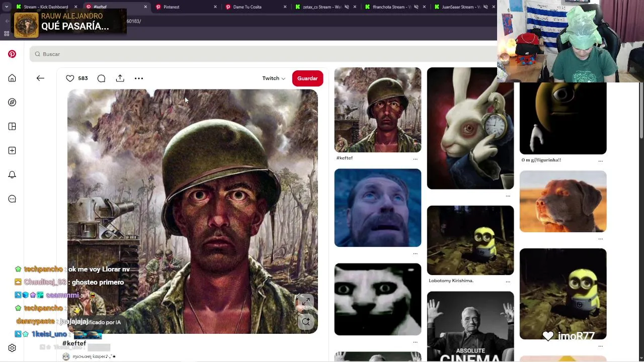
Task: Open more options dots on pin toolbar
Action: pyautogui.click(x=139, y=78)
